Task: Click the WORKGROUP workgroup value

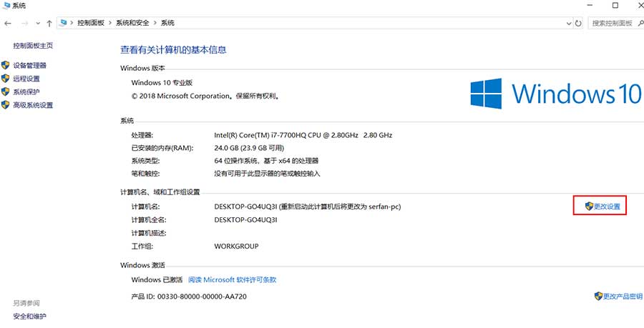Action: (236, 247)
